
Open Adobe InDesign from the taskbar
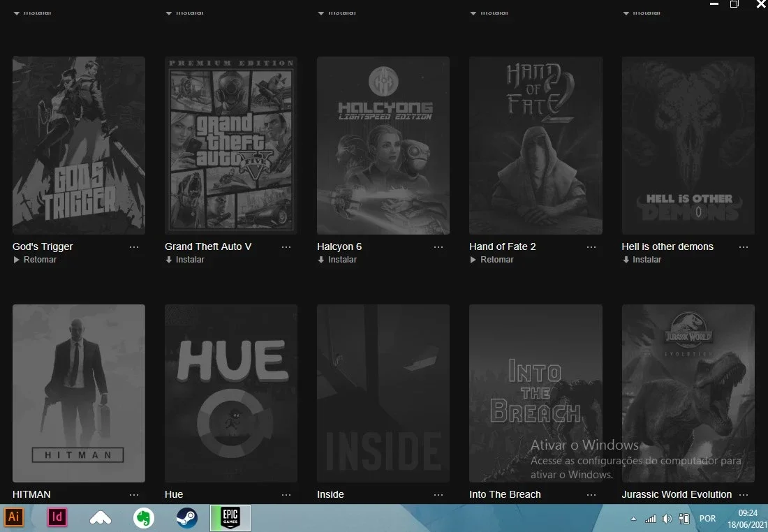click(x=57, y=517)
